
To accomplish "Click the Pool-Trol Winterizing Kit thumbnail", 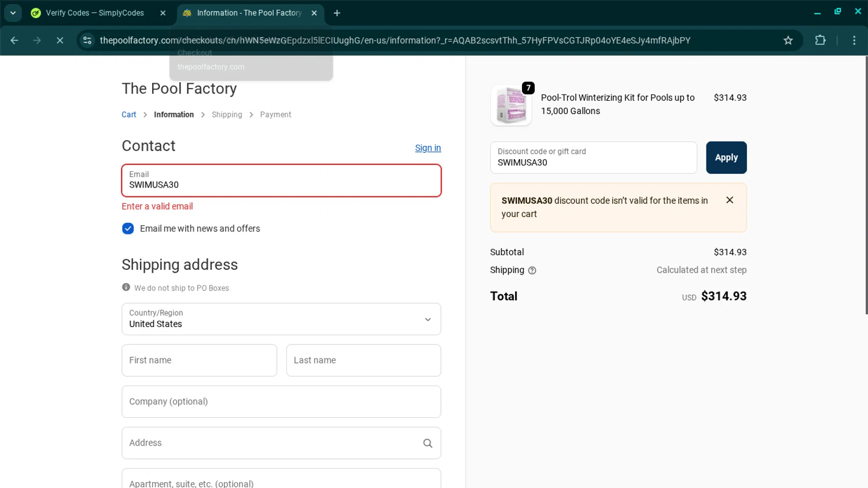I will click(x=511, y=105).
